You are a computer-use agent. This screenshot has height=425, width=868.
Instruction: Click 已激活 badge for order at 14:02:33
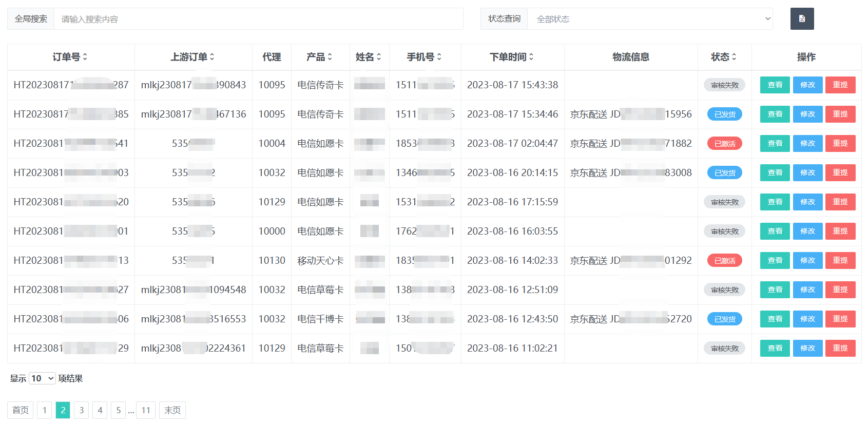[x=725, y=261]
